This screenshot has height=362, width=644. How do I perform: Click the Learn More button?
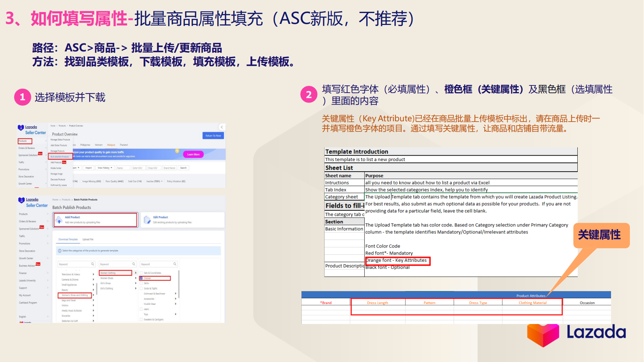click(x=193, y=154)
